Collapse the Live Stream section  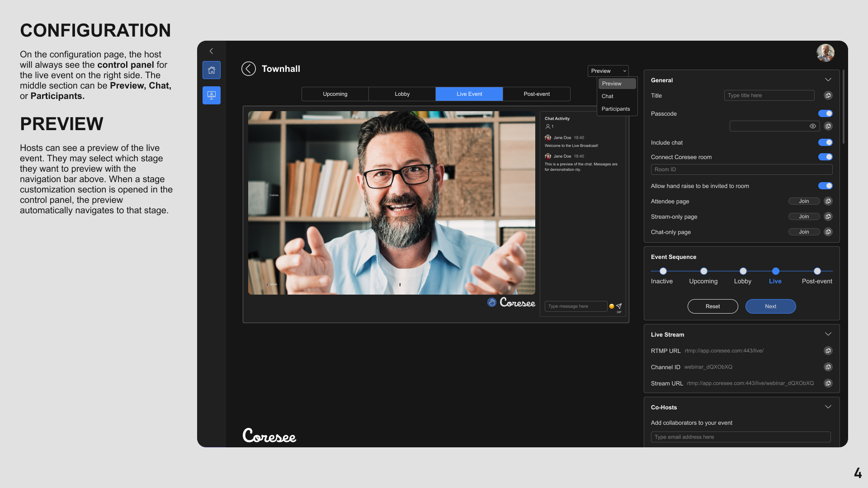pos(828,334)
